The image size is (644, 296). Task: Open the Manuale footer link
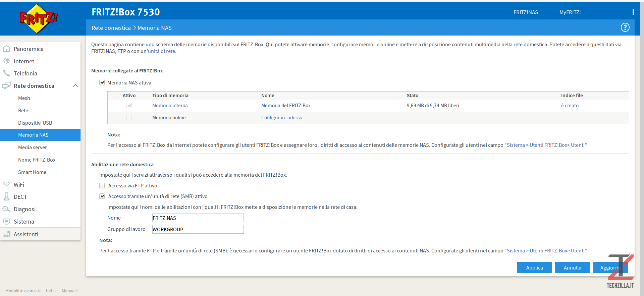pos(70,291)
